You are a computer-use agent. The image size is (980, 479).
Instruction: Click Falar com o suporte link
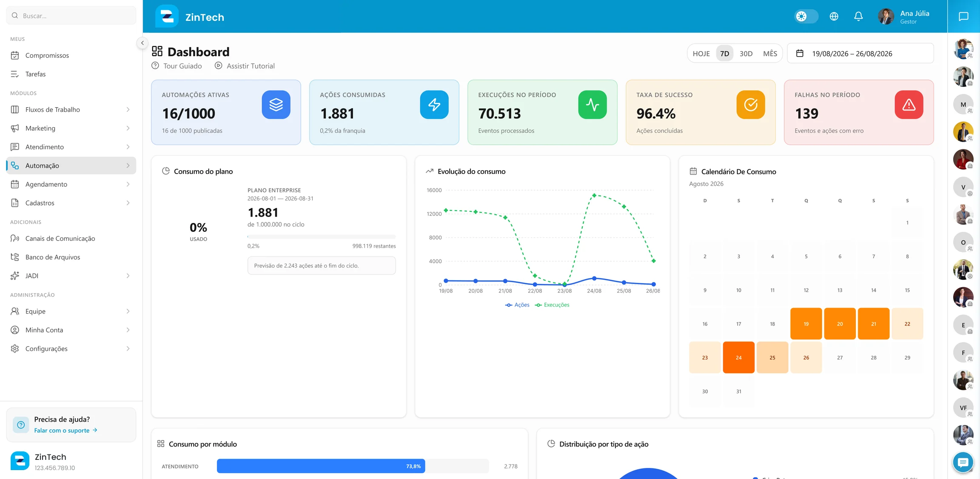tap(66, 431)
